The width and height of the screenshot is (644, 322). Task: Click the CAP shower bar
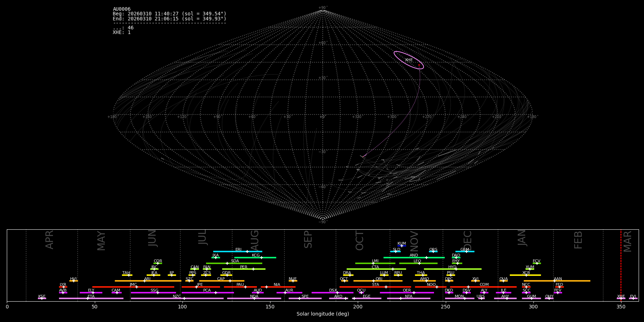tap(222, 281)
